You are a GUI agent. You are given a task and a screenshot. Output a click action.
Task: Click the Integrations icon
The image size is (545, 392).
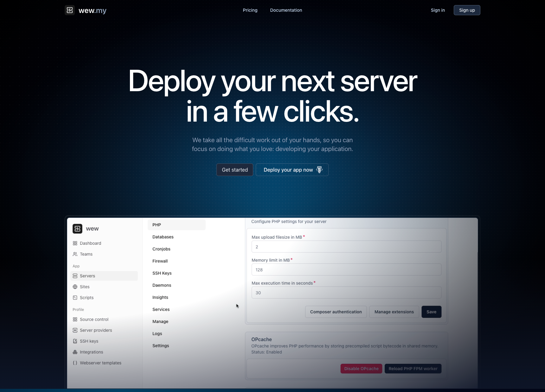tap(75, 352)
